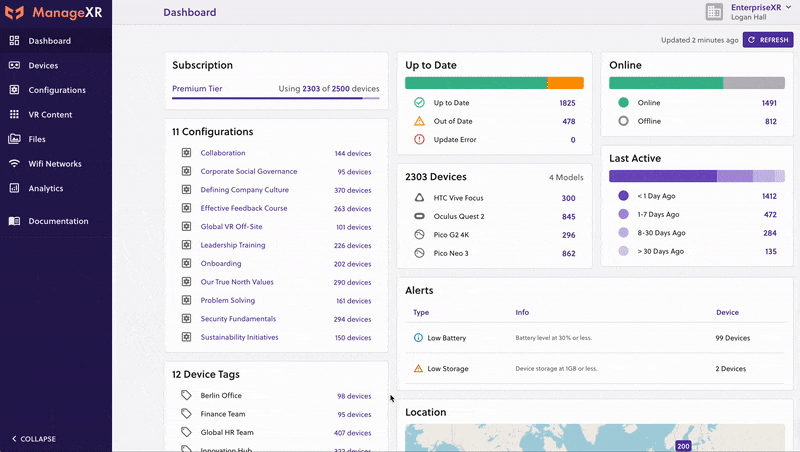Click the Sustainability Initiatives configuration icon

pos(186,337)
